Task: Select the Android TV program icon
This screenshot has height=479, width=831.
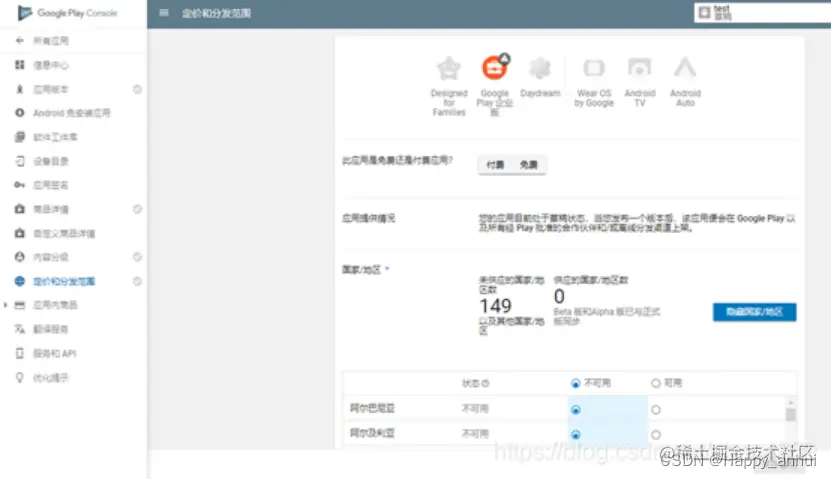Action: (x=640, y=68)
